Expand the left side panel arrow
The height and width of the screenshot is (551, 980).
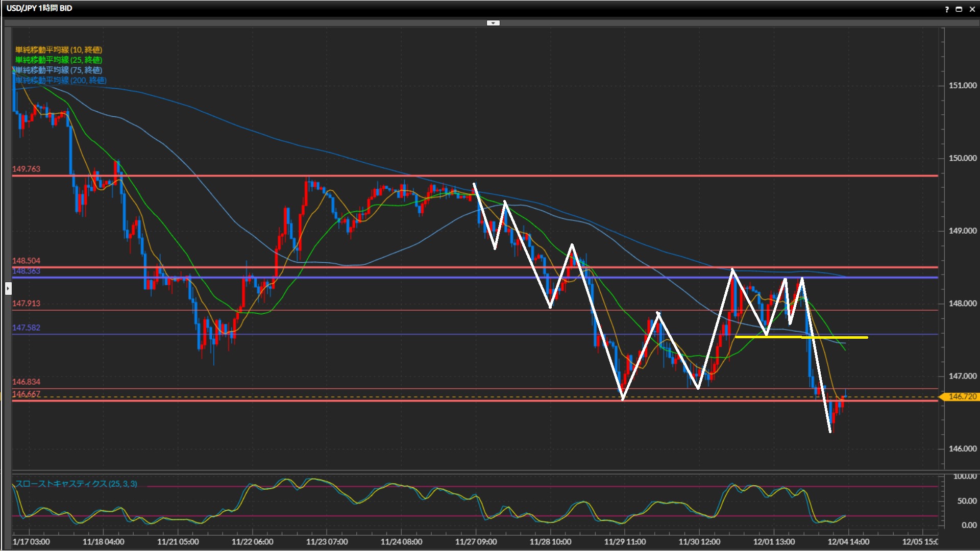8,289
